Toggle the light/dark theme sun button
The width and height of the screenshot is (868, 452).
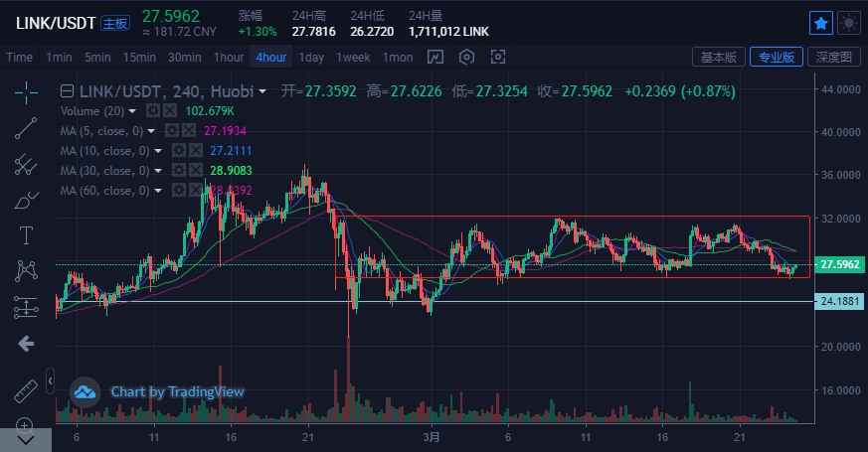[849, 23]
